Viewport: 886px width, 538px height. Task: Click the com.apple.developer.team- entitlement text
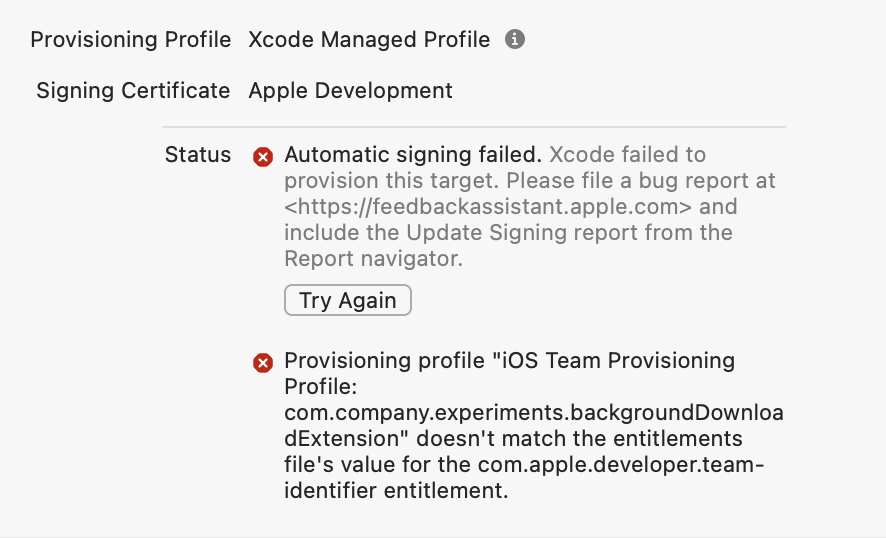click(x=629, y=464)
